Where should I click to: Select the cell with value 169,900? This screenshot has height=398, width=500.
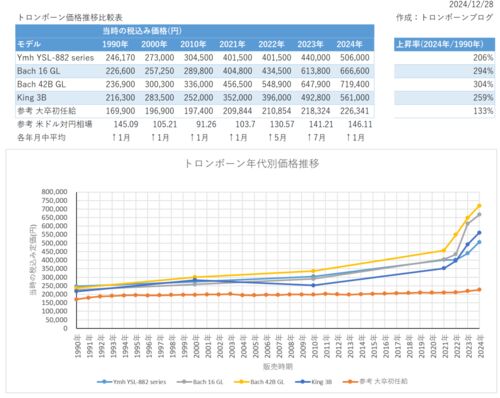(120, 111)
